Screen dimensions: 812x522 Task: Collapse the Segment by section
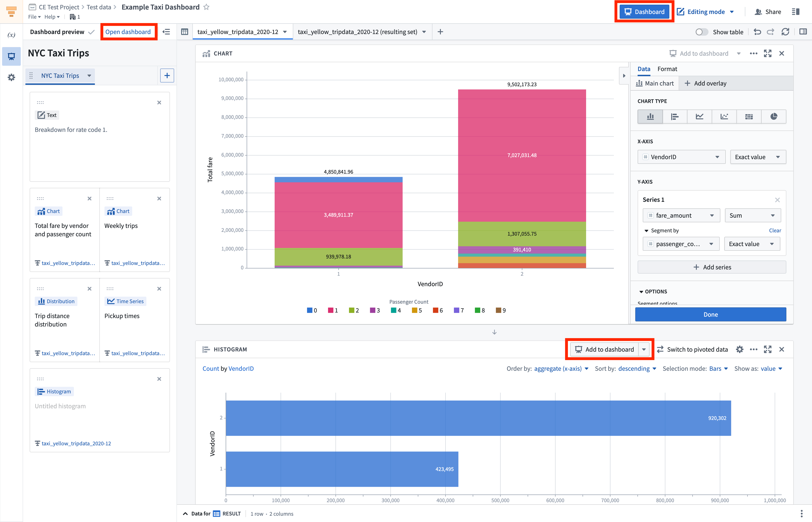646,231
